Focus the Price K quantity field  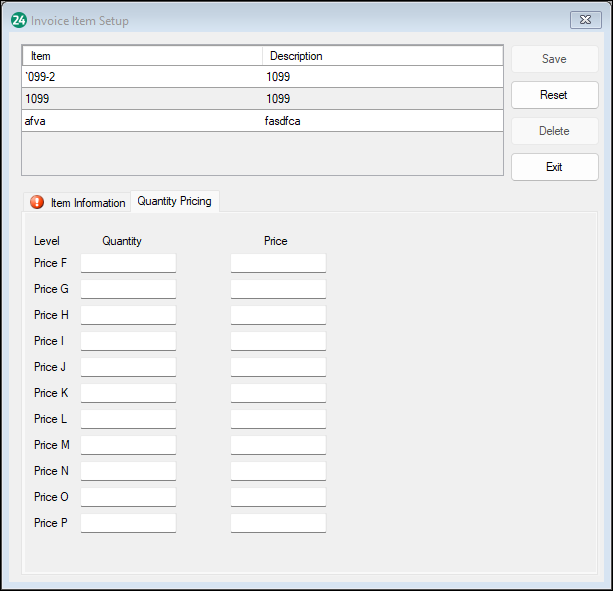click(x=128, y=393)
